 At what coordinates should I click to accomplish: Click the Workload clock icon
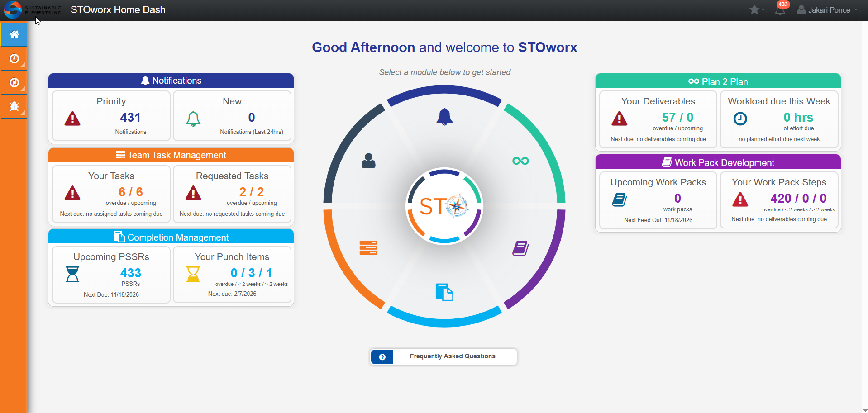740,119
